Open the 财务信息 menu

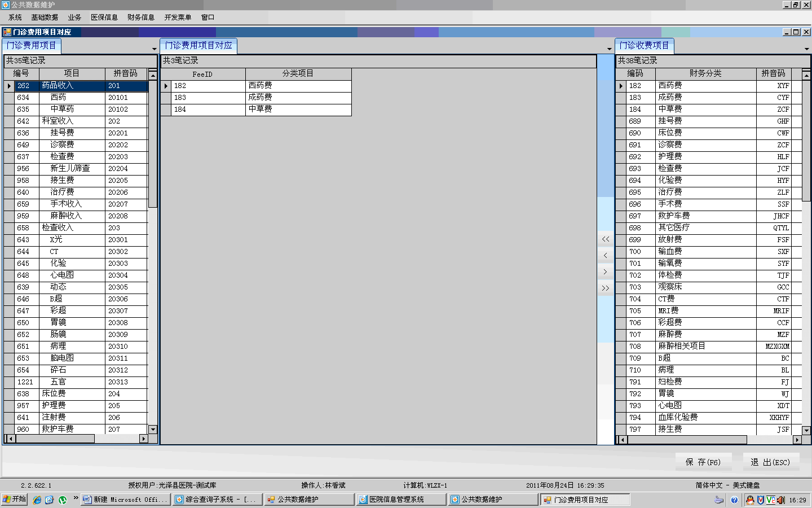pos(141,17)
